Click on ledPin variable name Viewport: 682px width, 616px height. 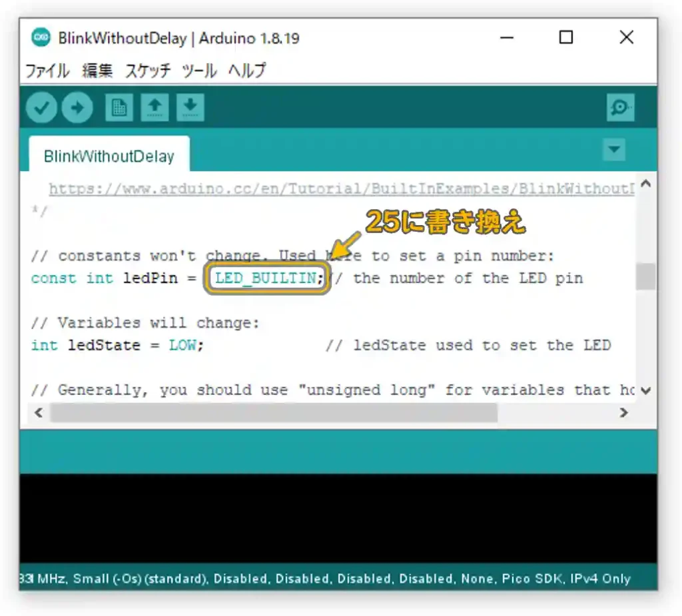(x=150, y=278)
